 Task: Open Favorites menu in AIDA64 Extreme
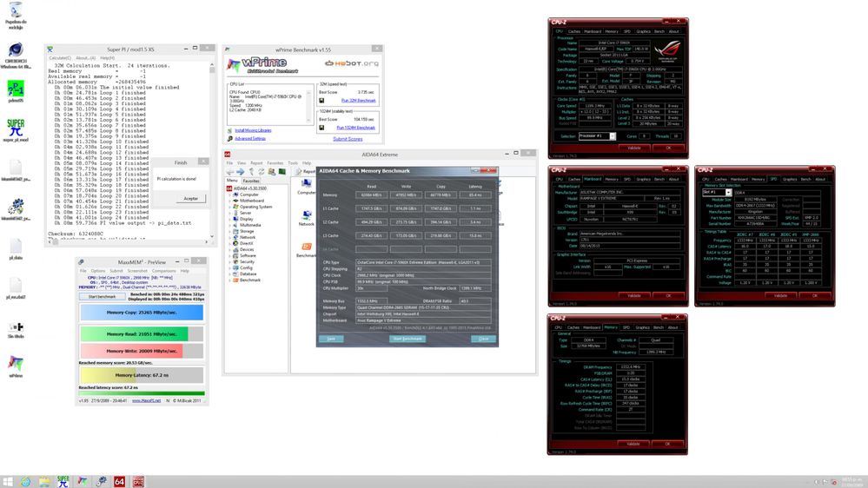275,163
